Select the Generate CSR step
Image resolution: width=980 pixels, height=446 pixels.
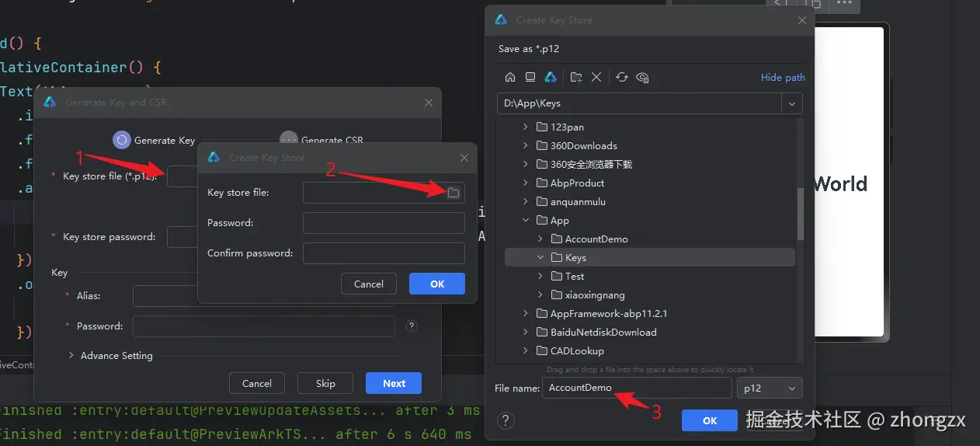click(321, 140)
